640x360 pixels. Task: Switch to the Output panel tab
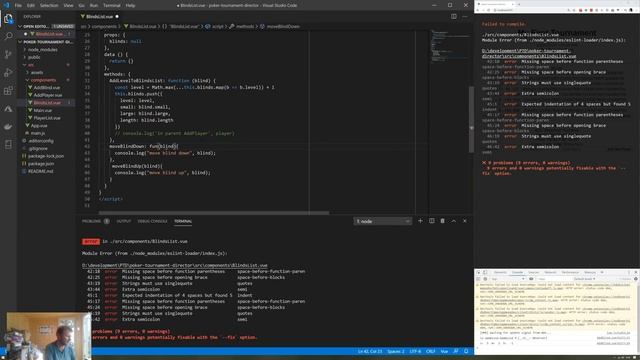tap(124, 221)
